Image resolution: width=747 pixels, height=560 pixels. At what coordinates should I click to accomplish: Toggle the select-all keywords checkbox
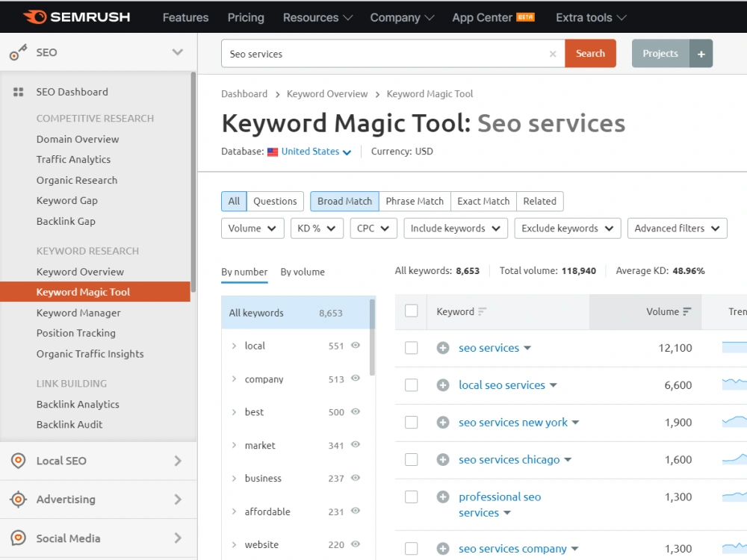[411, 311]
